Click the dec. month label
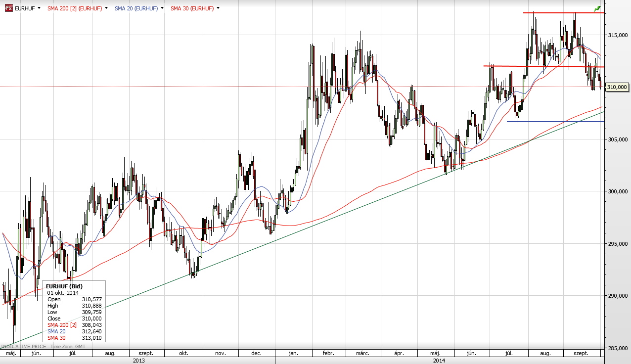This screenshot has width=631, height=364. [x=256, y=354]
